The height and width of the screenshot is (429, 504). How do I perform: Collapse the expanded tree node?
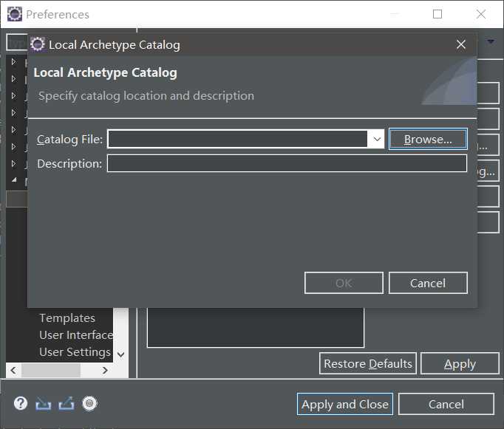pos(14,180)
